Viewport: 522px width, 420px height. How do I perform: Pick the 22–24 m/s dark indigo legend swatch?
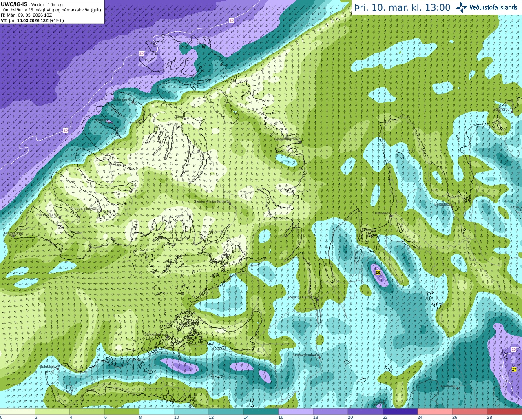point(400,411)
